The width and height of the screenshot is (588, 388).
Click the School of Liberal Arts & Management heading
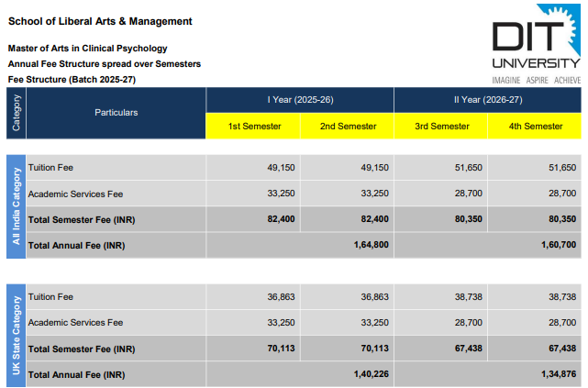[x=100, y=21]
